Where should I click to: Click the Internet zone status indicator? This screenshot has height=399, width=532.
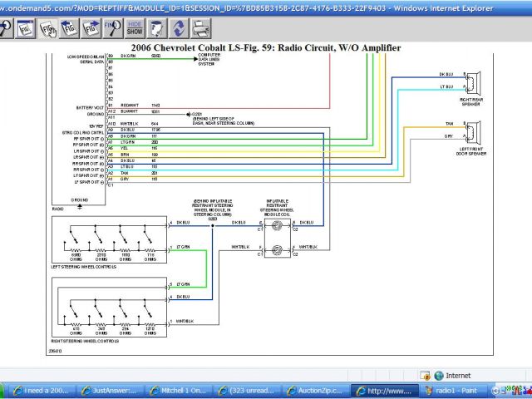click(452, 375)
